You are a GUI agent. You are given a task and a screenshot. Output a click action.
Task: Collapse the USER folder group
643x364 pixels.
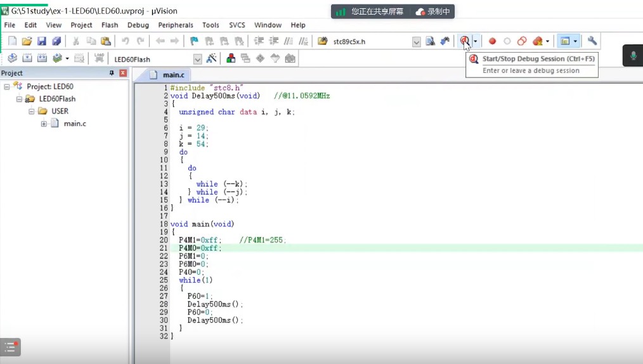click(31, 111)
